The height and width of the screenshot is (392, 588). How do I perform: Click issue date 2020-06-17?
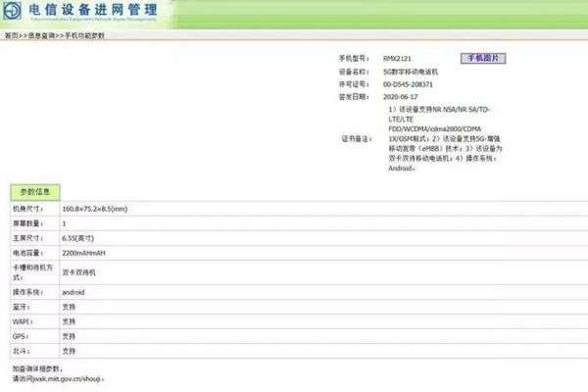point(400,97)
